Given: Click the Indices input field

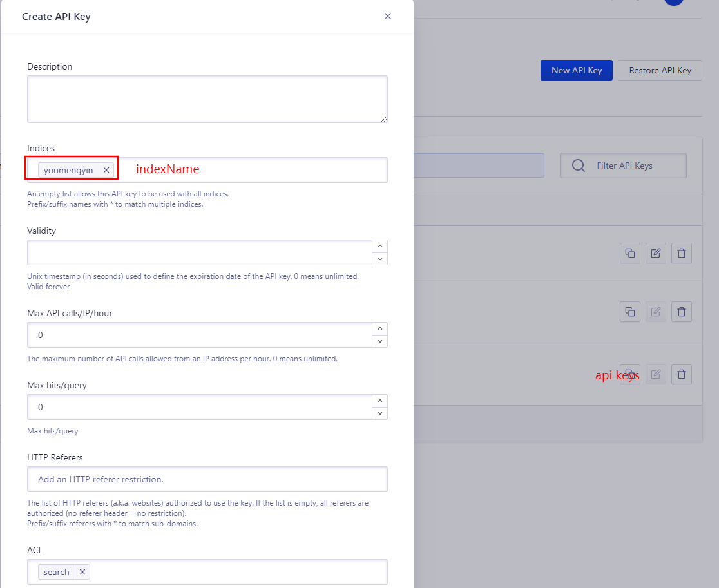Looking at the screenshot, I should (207, 170).
